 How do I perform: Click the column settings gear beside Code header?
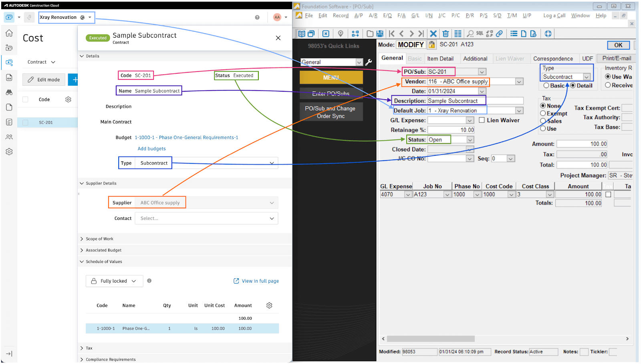coord(68,99)
